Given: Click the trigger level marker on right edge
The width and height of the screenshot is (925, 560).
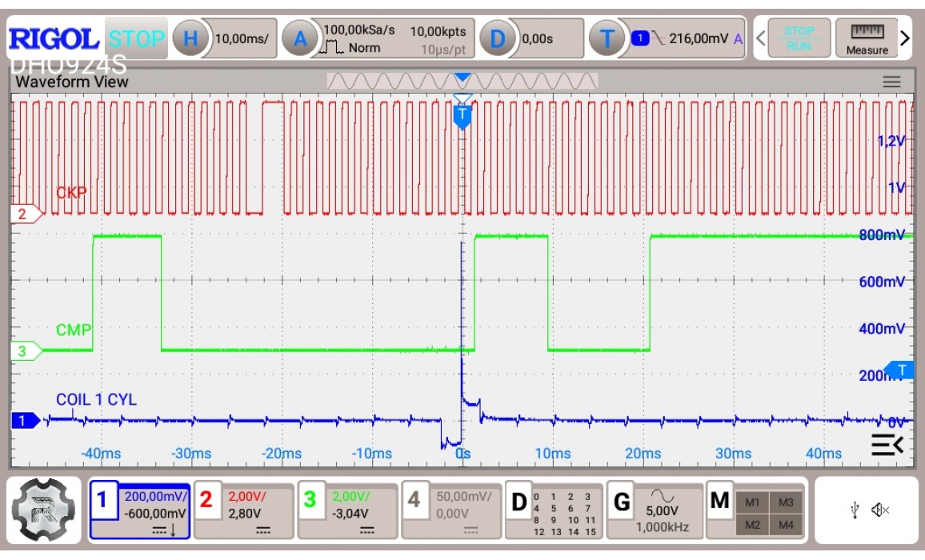Looking at the screenshot, I should (x=901, y=370).
